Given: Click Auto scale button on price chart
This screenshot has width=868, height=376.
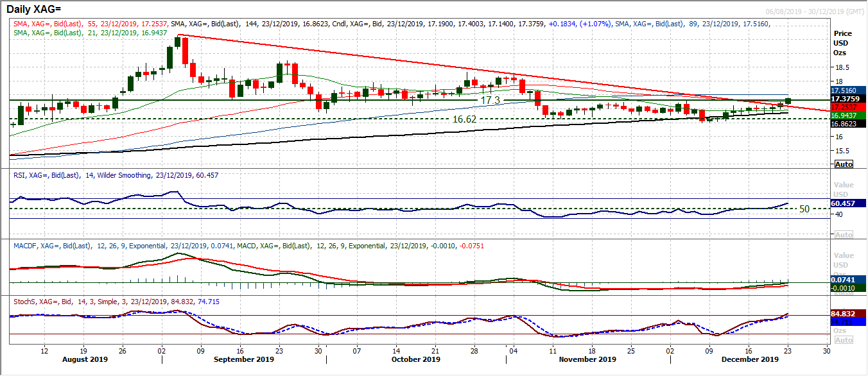Looking at the screenshot, I should tap(844, 164).
